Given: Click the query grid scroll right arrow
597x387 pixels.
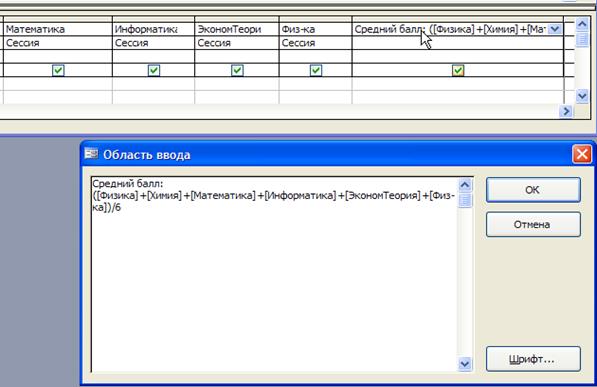Looking at the screenshot, I should 566,111.
